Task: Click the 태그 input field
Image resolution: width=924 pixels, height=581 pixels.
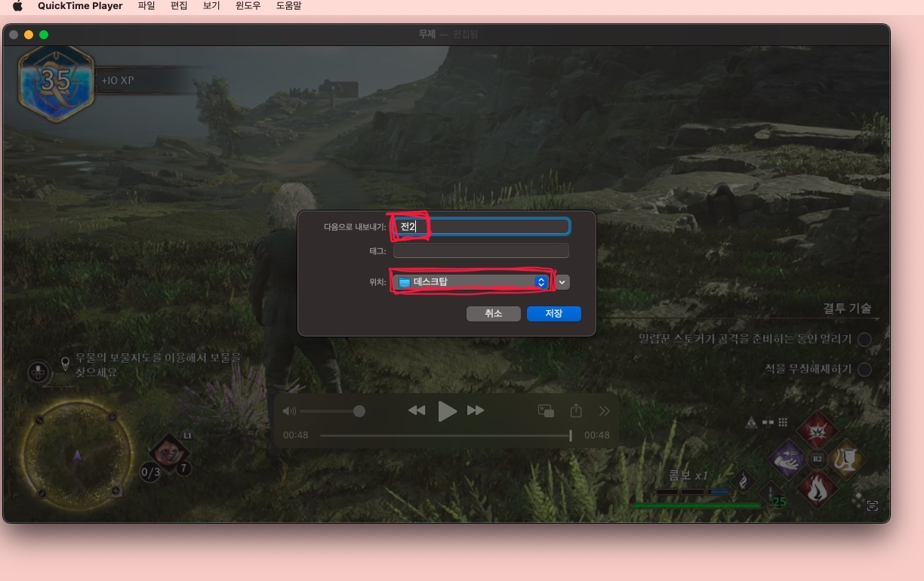Action: [482, 251]
